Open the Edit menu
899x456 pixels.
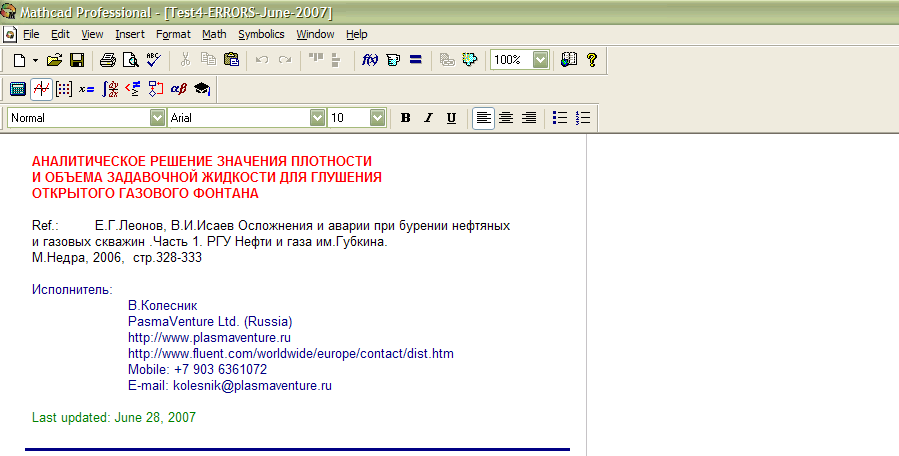[60, 34]
